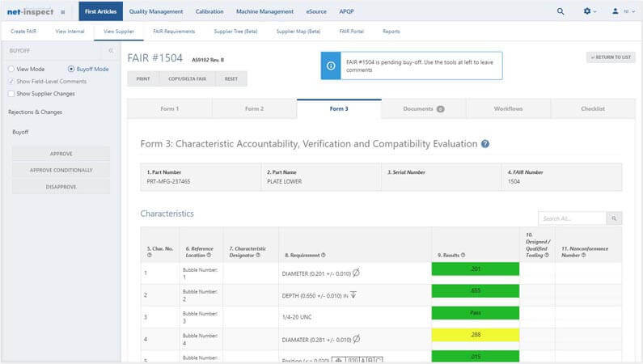Click part name PLATE LOWER
Image resolution: width=643 pixels, height=364 pixels.
point(284,181)
